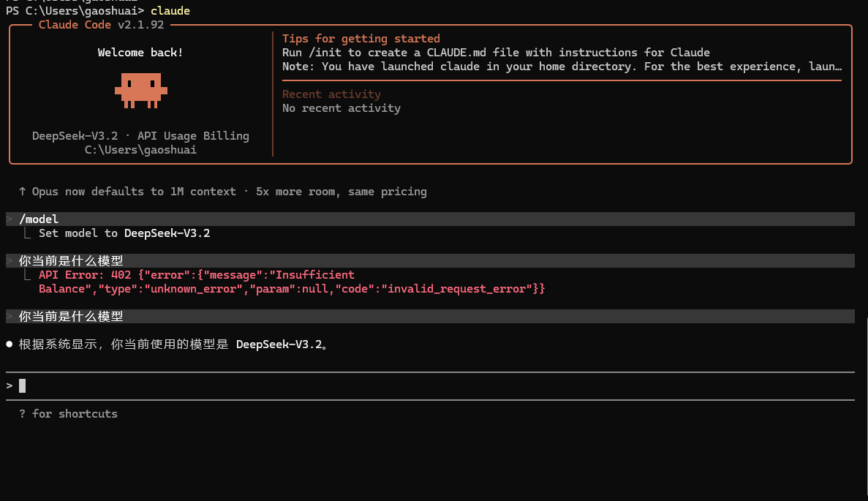This screenshot has width=868, height=501.
Task: Click the 'Note: You have launched claude' line
Action: pos(562,67)
